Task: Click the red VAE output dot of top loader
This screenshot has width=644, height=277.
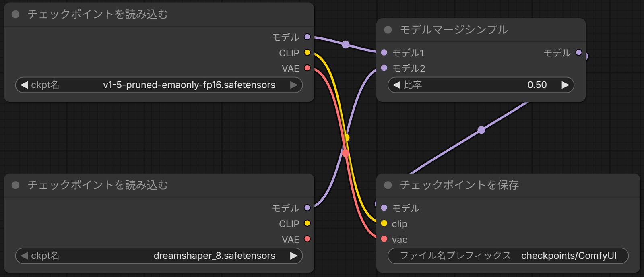Action: (x=307, y=68)
